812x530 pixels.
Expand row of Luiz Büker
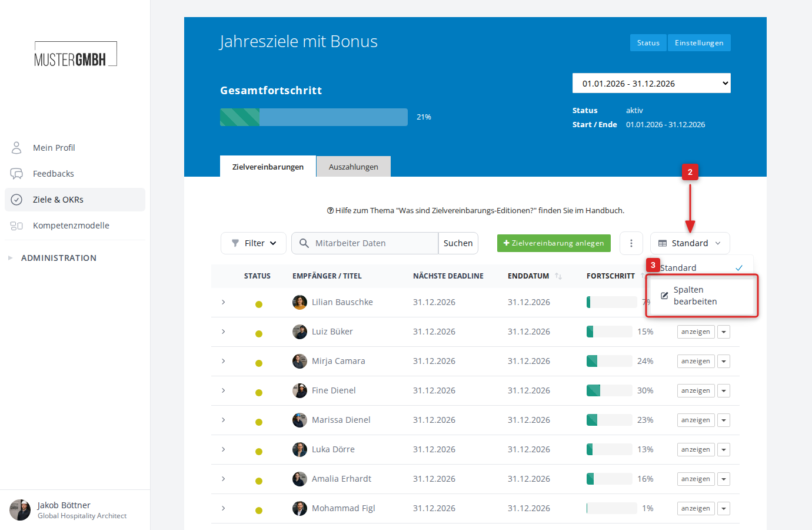pyautogui.click(x=224, y=332)
